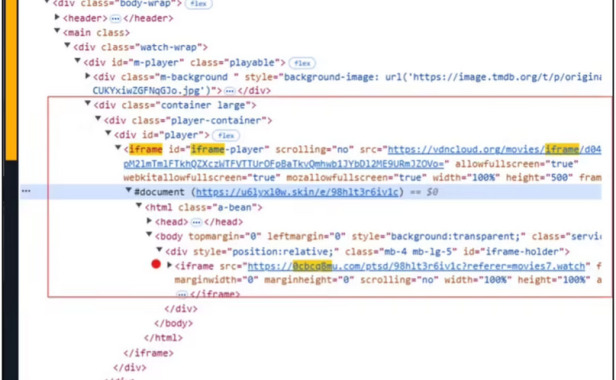
Task: Open the ptsd referer=movies7.watch src link
Action: coord(416,266)
